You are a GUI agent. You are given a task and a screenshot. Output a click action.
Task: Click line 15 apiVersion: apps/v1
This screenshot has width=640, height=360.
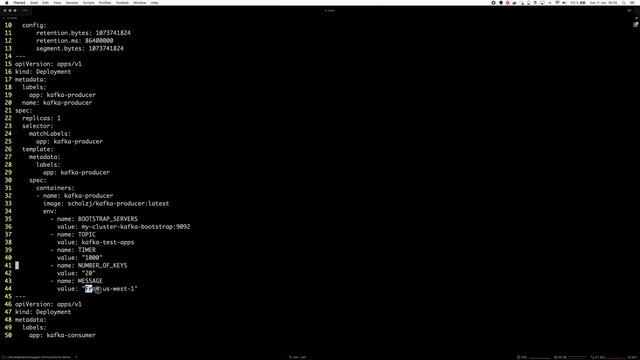pyautogui.click(x=48, y=64)
